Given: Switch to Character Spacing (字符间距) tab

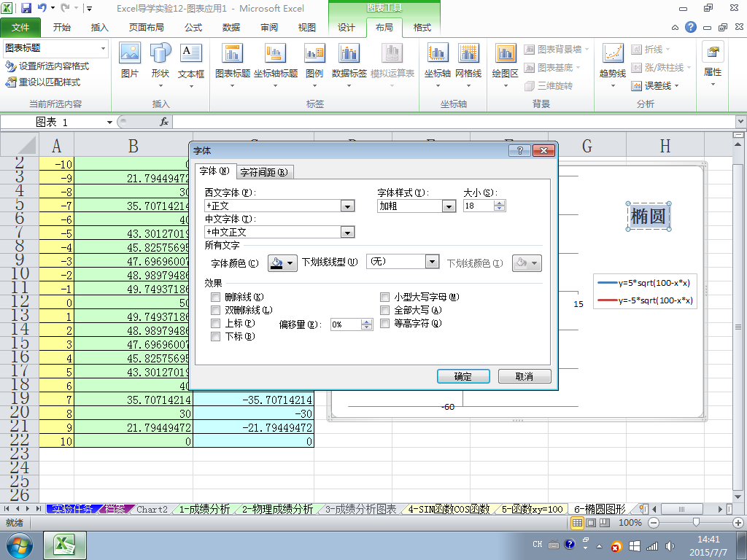Looking at the screenshot, I should pos(264,172).
